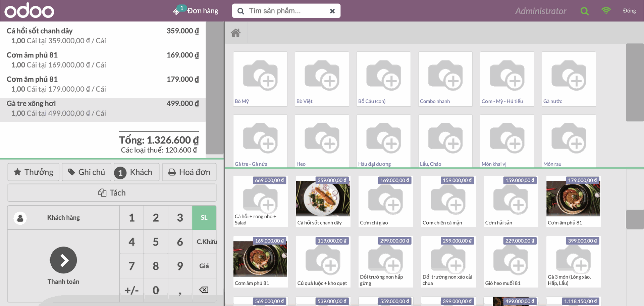The height and width of the screenshot is (306, 644).
Task: Clear the product search box
Action: click(332, 11)
